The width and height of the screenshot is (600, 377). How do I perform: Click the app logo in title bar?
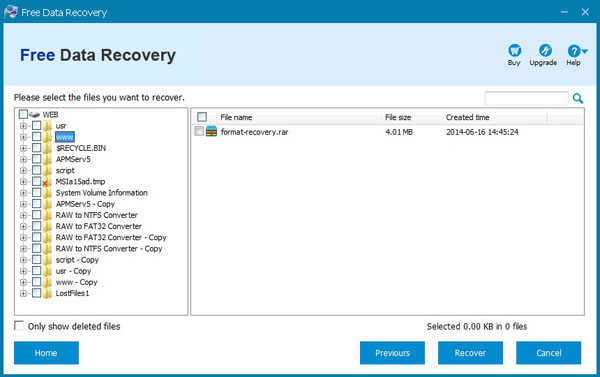pyautogui.click(x=11, y=12)
